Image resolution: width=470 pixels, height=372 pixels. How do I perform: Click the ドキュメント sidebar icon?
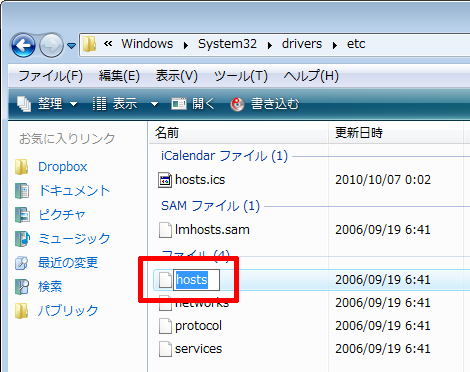click(x=22, y=191)
